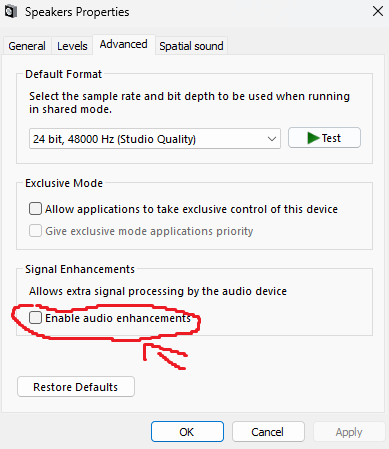Click the Speakers Properties title text
The image size is (389, 449).
tap(77, 12)
